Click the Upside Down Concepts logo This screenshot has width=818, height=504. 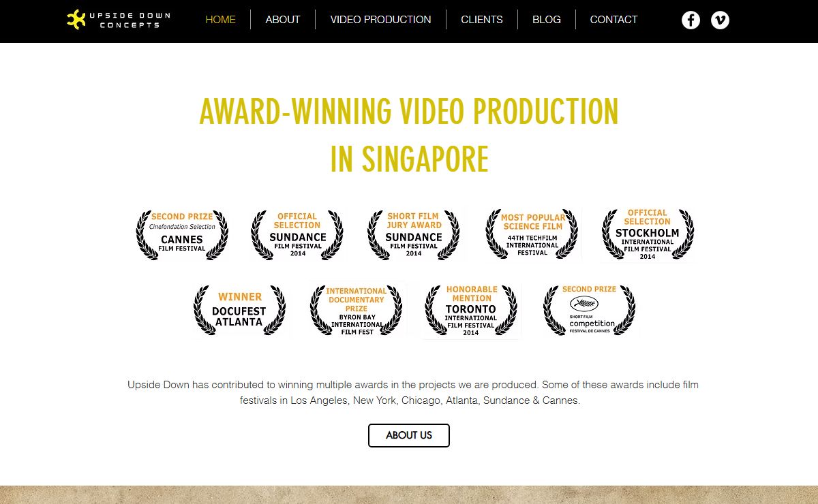(119, 20)
